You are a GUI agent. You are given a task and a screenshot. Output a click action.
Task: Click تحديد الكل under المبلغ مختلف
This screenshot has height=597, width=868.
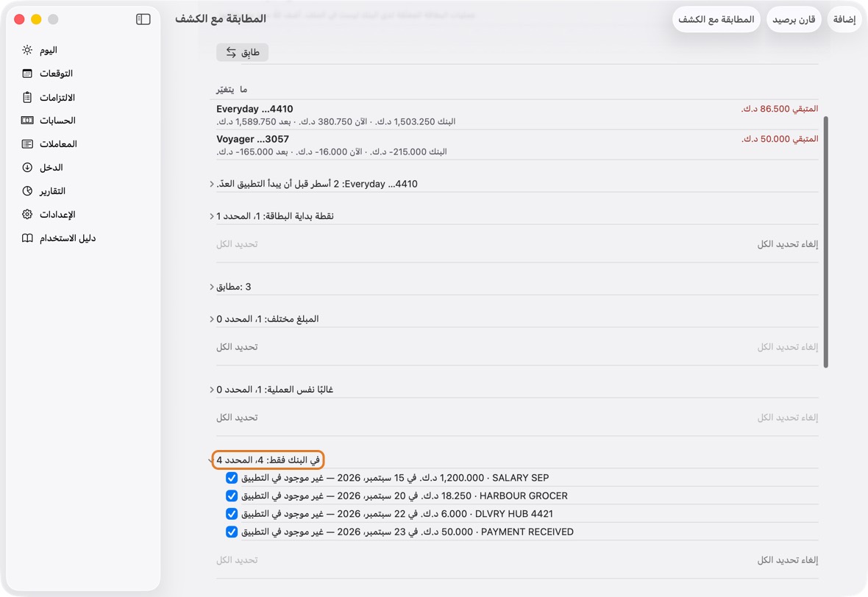pos(237,347)
